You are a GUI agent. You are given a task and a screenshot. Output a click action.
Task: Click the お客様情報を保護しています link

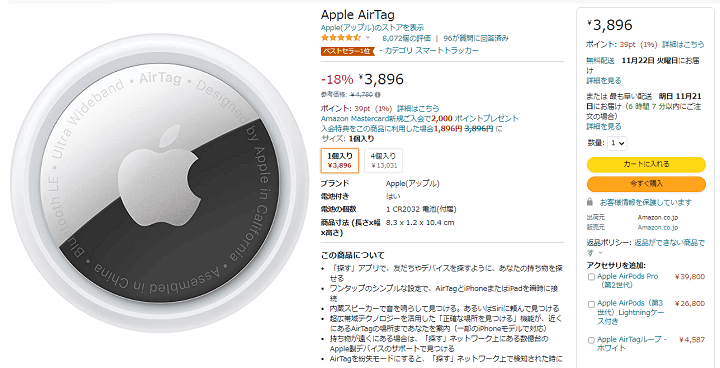click(646, 202)
